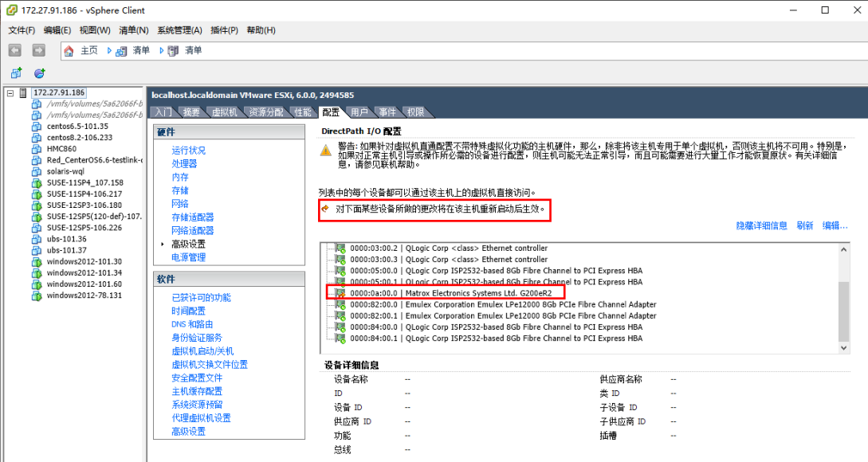
Task: Switch to the 入门 tab
Action: coord(163,112)
